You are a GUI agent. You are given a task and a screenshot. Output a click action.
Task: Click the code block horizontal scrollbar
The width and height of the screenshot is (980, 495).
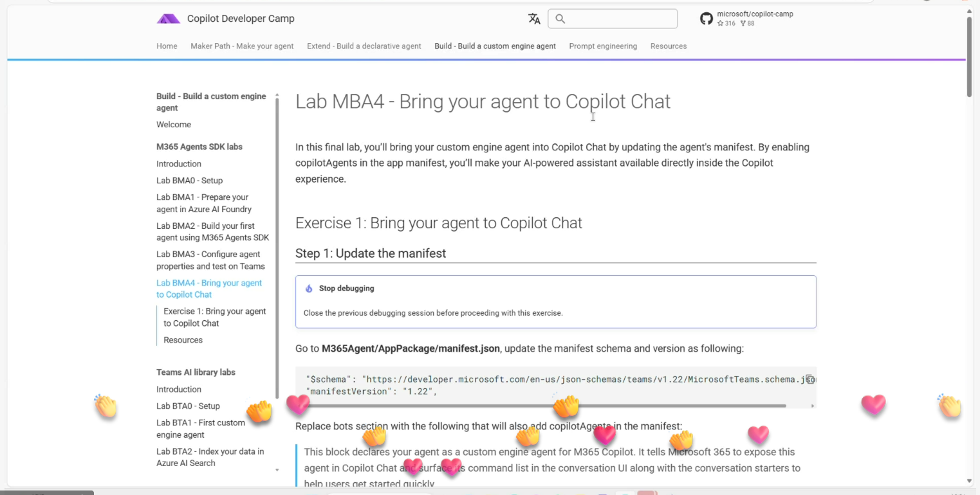tap(546, 406)
